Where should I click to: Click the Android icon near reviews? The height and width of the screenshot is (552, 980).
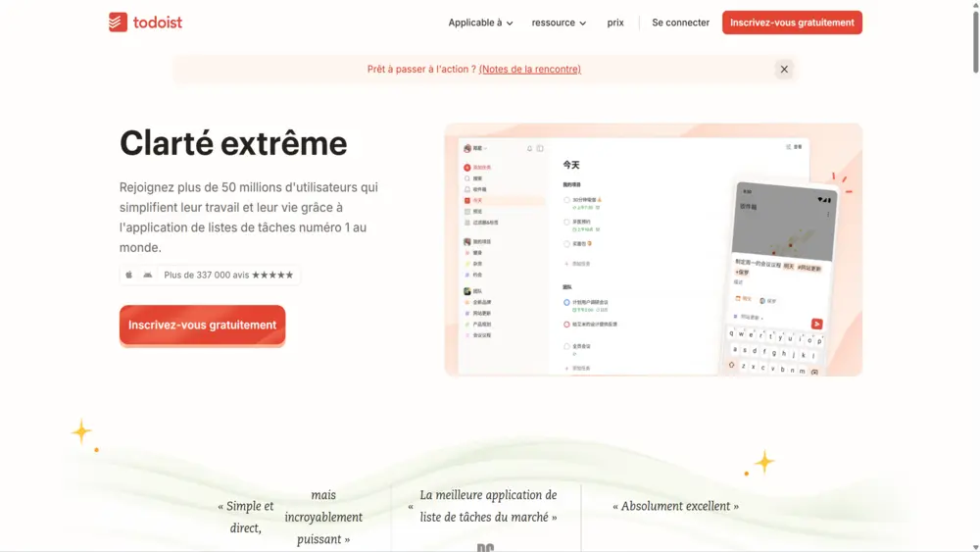[148, 276]
